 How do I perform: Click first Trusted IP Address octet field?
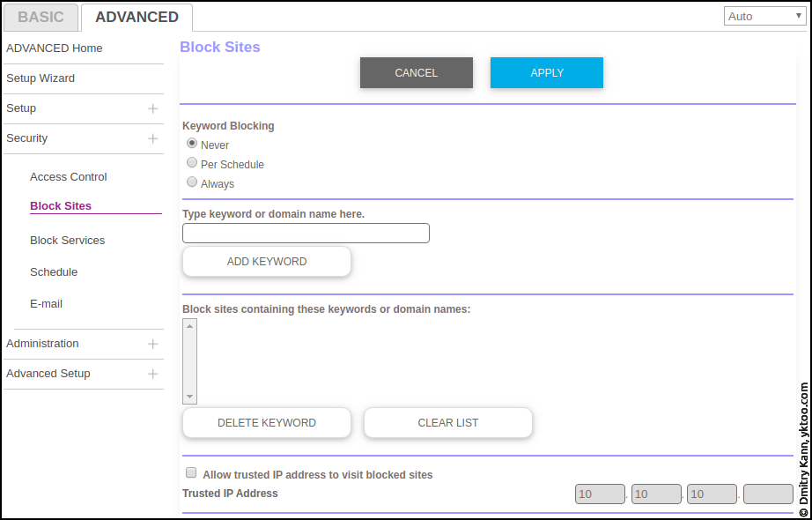tap(600, 494)
